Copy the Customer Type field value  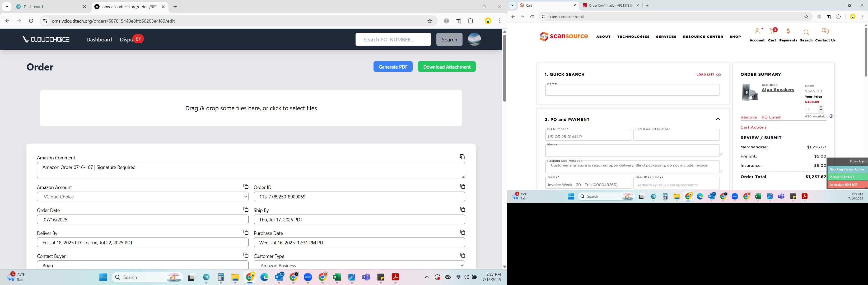click(462, 255)
